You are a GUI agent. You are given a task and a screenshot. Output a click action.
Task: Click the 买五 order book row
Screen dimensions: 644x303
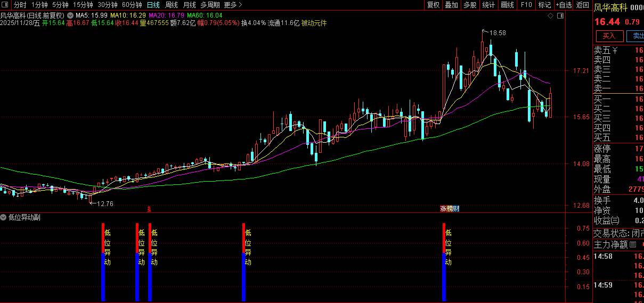click(618, 137)
